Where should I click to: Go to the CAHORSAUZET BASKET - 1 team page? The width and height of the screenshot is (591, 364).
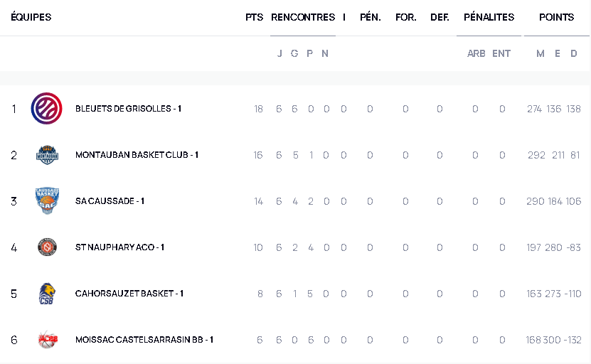coord(129,294)
